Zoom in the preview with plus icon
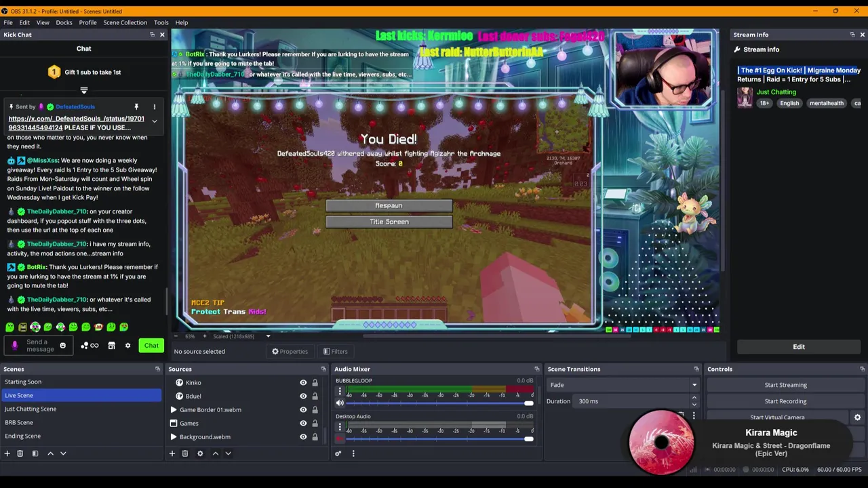 tap(204, 336)
